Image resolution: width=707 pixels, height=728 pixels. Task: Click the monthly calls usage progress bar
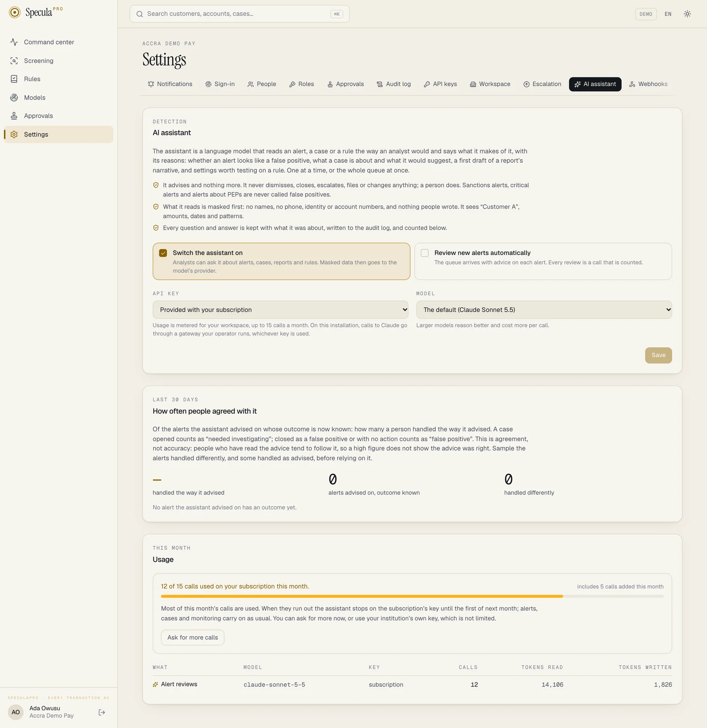(412, 596)
